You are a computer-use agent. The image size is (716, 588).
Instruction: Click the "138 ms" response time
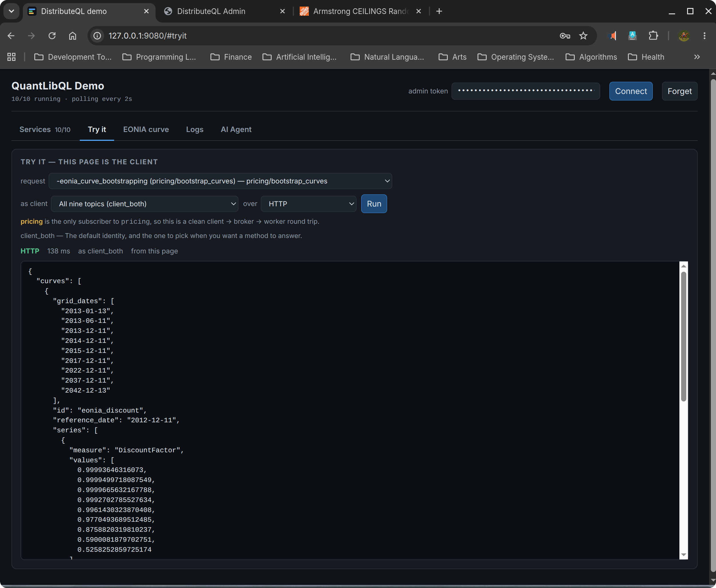point(59,251)
